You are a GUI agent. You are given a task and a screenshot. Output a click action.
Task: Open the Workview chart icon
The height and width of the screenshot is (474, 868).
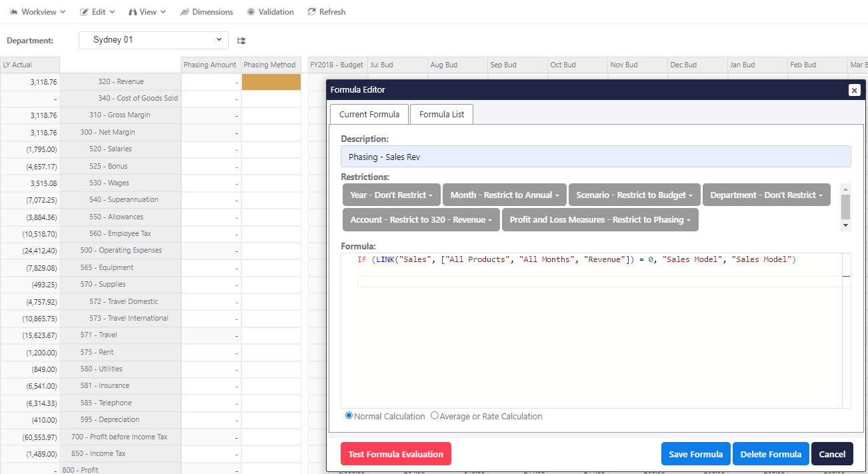[x=15, y=11]
